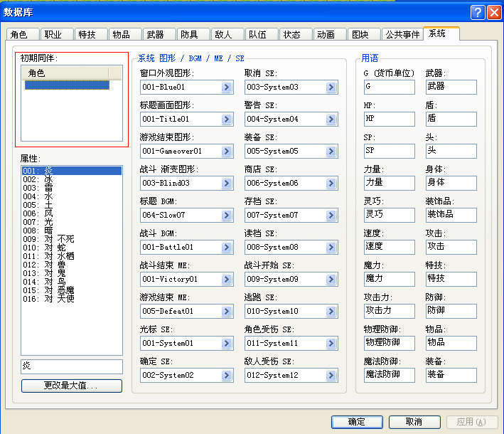Click the 力量 term input field
Screen dimensions: 504x434
(x=390, y=183)
